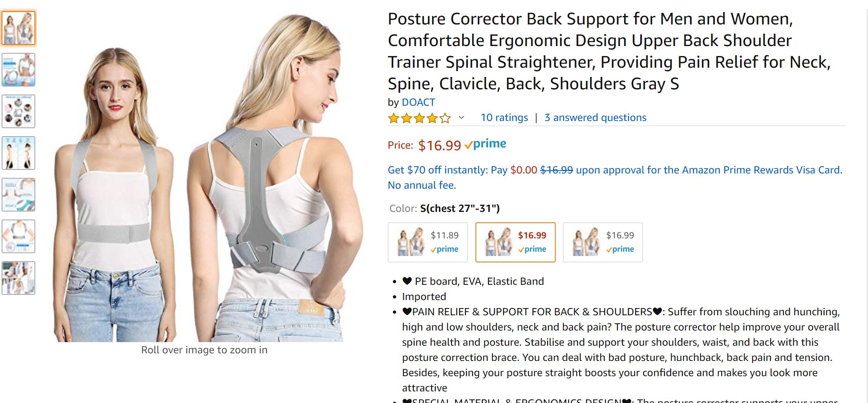Open the 10 ratings link
The width and height of the screenshot is (868, 403).
tap(504, 118)
